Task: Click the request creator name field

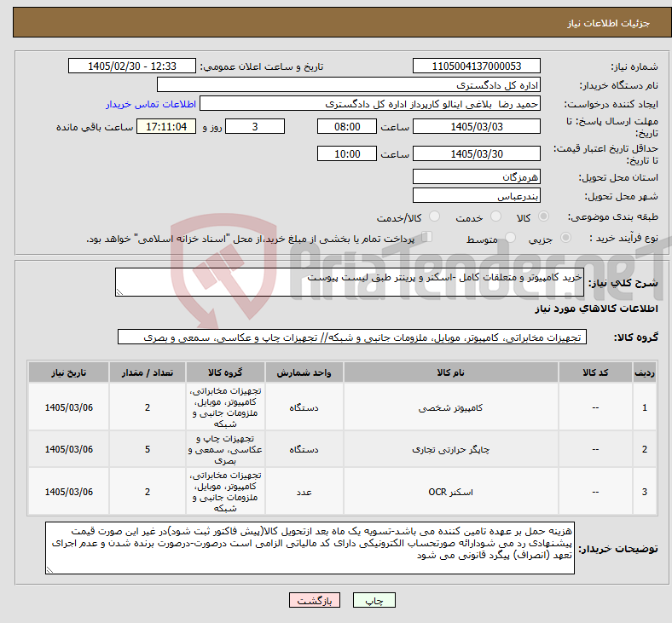Action: [x=370, y=104]
